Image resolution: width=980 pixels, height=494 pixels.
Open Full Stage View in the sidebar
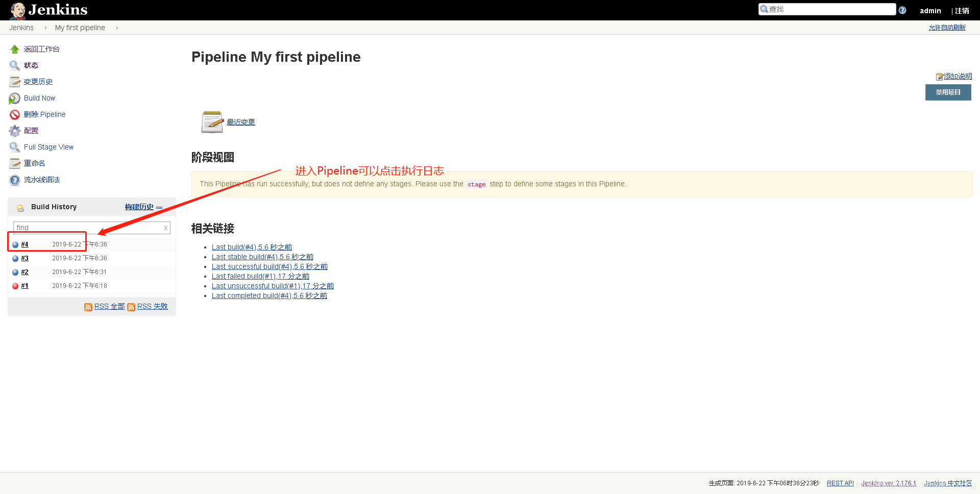click(x=48, y=147)
